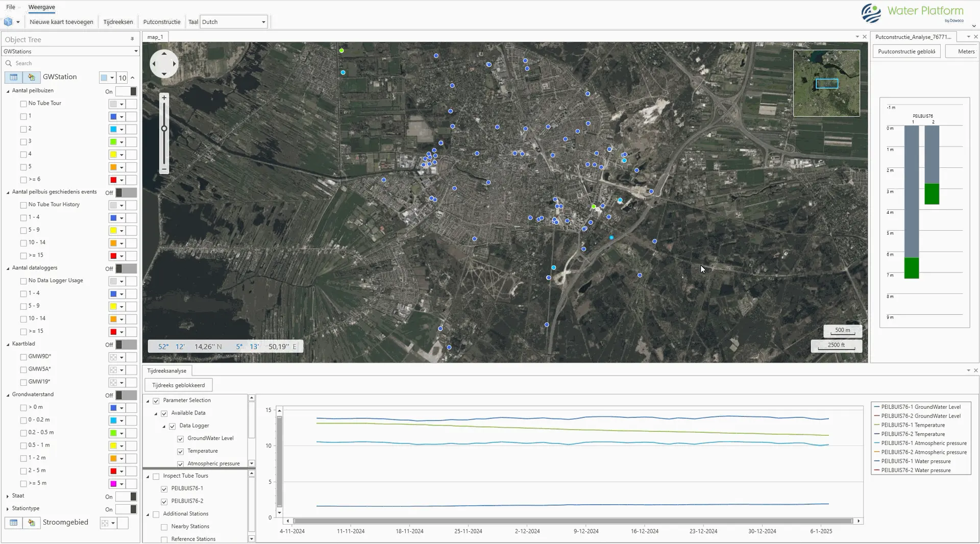Click the Stroomgebied table view icon
The image size is (980, 544).
pyautogui.click(x=14, y=523)
